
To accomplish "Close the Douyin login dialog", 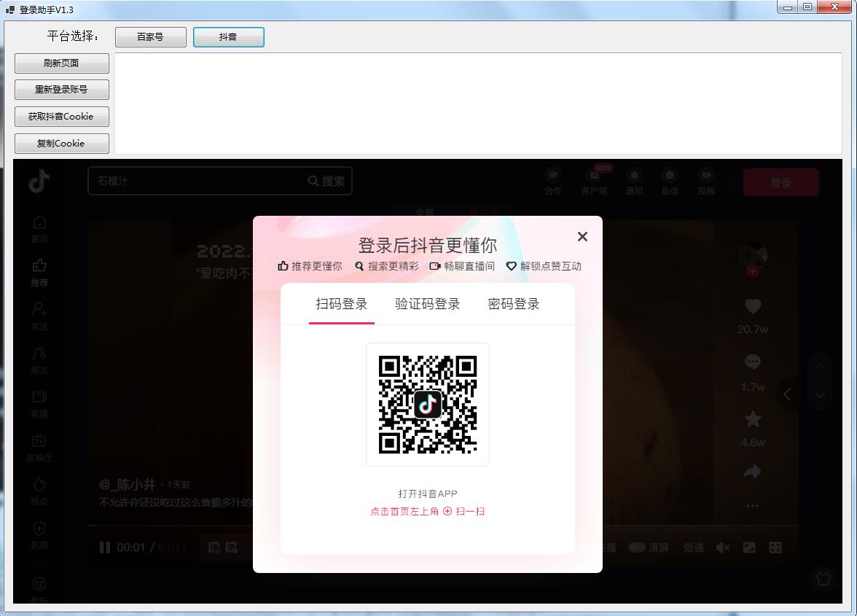I will [583, 237].
